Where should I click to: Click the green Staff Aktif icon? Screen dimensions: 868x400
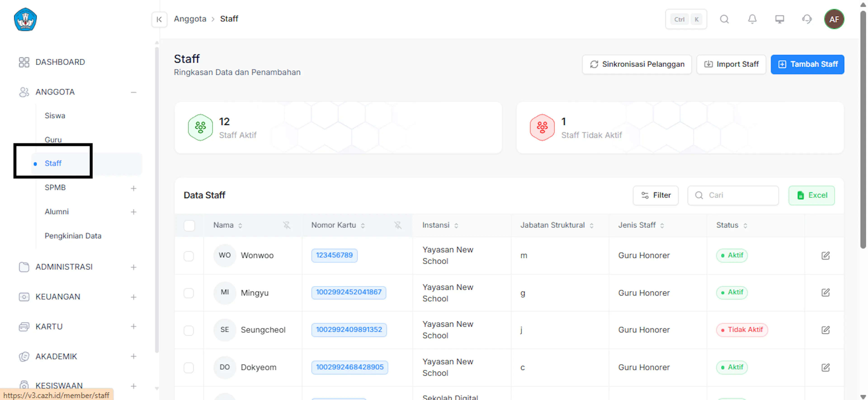pyautogui.click(x=200, y=127)
